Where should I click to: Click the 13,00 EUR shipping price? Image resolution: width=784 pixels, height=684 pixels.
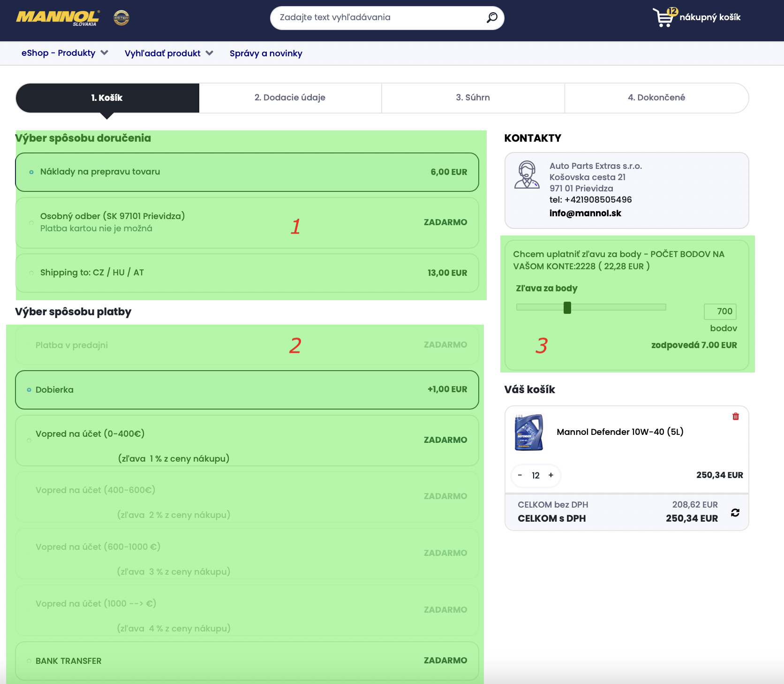tap(447, 273)
